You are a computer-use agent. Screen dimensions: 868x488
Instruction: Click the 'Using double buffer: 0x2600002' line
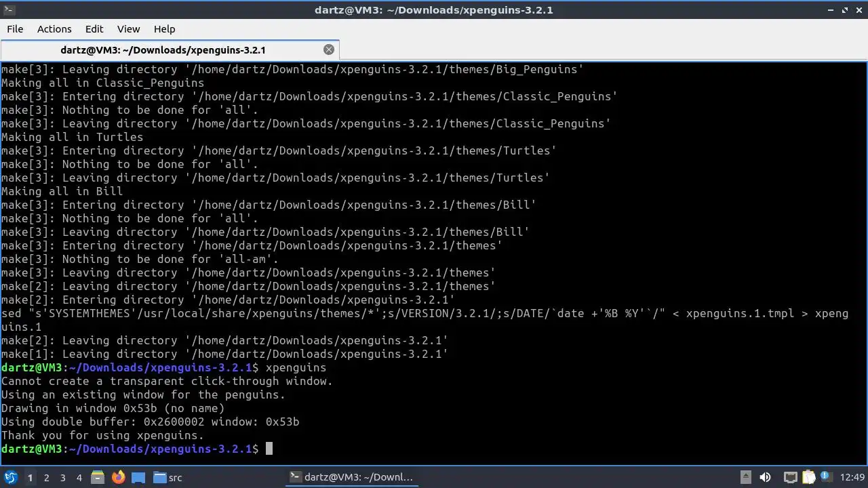(150, 422)
